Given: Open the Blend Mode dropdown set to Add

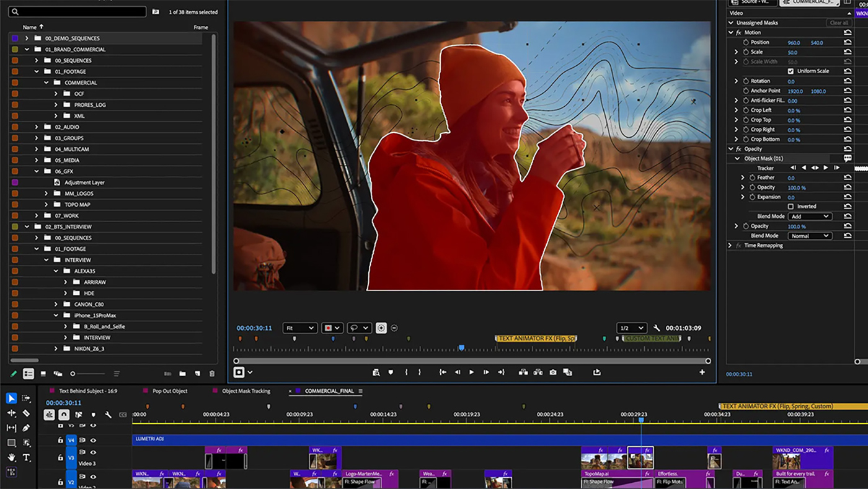Looking at the screenshot, I should pyautogui.click(x=810, y=216).
